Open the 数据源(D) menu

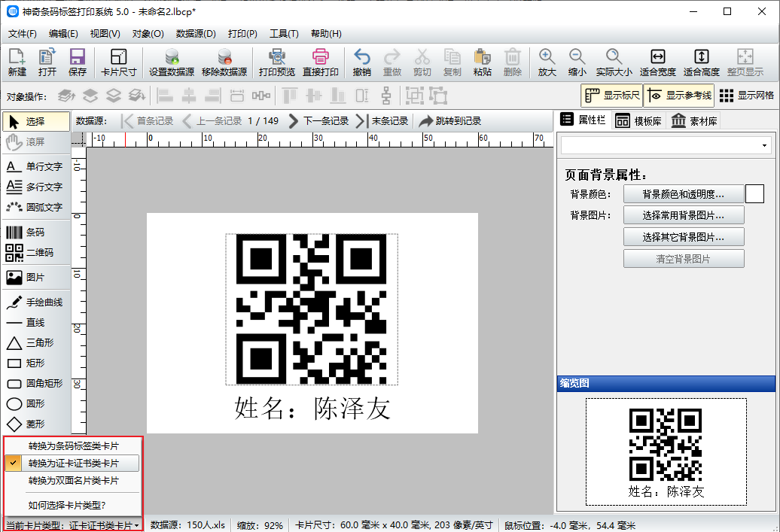[x=196, y=34]
